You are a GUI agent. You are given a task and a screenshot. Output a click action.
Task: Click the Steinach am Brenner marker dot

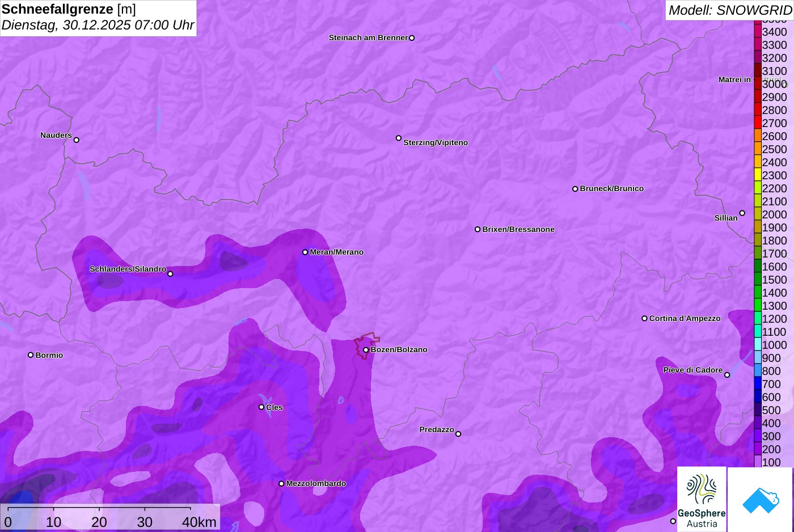click(412, 38)
